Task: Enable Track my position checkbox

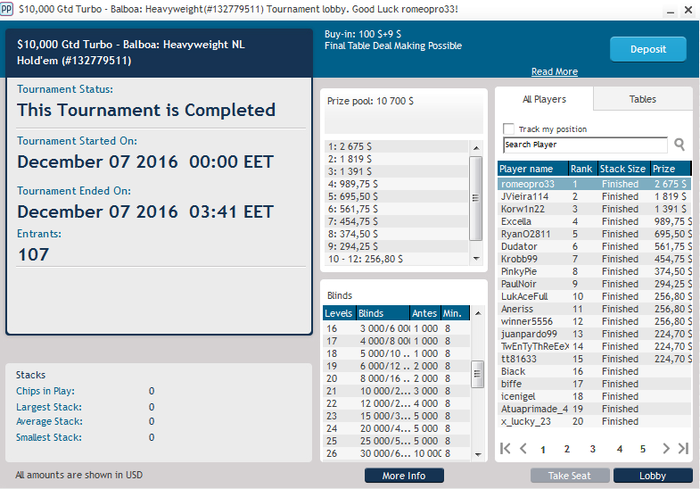Action: [508, 129]
